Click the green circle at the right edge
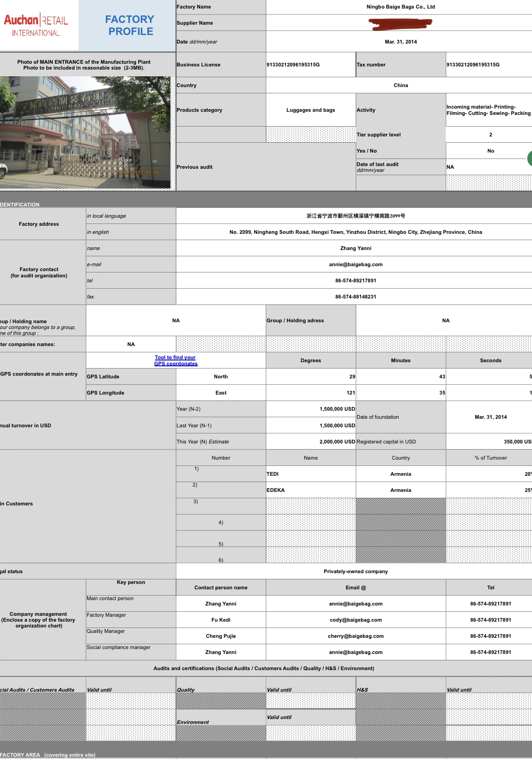532x759 pixels. [x=529, y=158]
